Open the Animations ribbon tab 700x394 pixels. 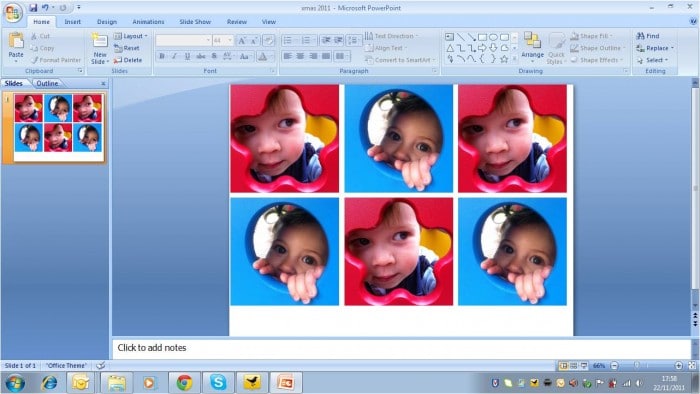(x=148, y=21)
